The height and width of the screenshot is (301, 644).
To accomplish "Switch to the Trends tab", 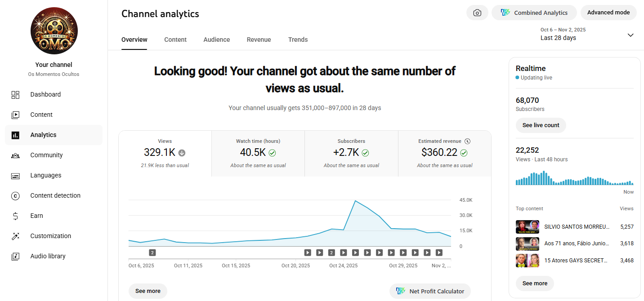I will 298,40.
